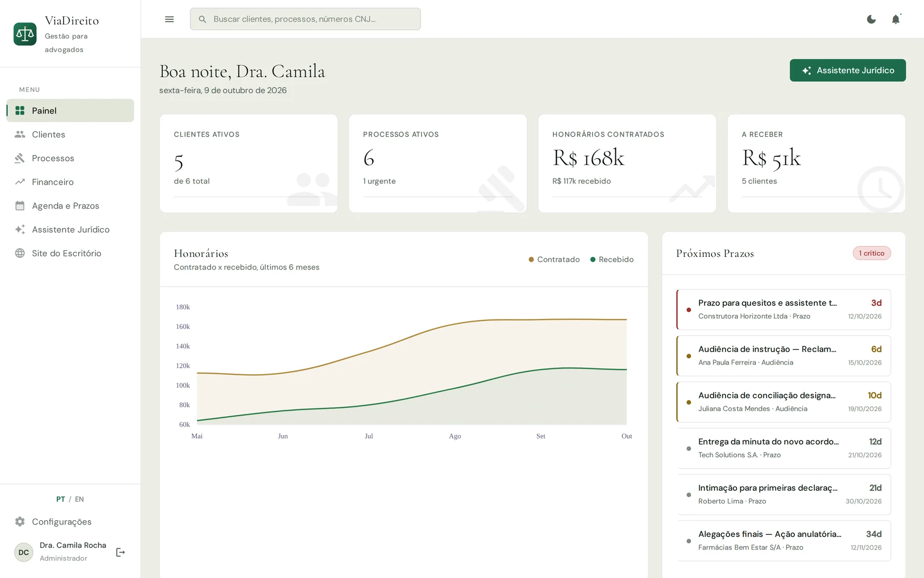The width and height of the screenshot is (924, 578).
Task: Click the Clientes Ativos card
Action: (248, 163)
